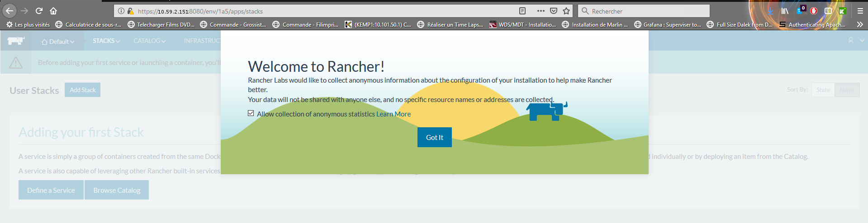The width and height of the screenshot is (868, 223).
Task: Reload the current page
Action: (x=39, y=11)
